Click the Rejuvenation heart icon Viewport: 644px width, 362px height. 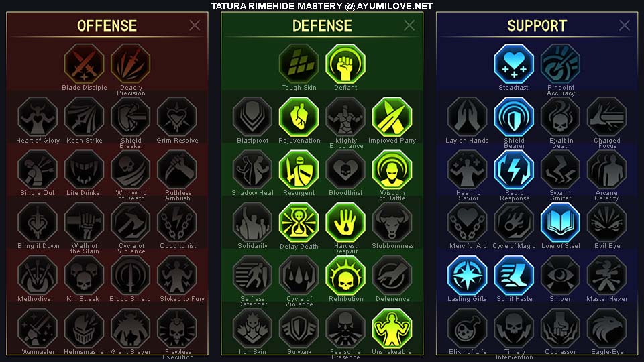point(299,117)
